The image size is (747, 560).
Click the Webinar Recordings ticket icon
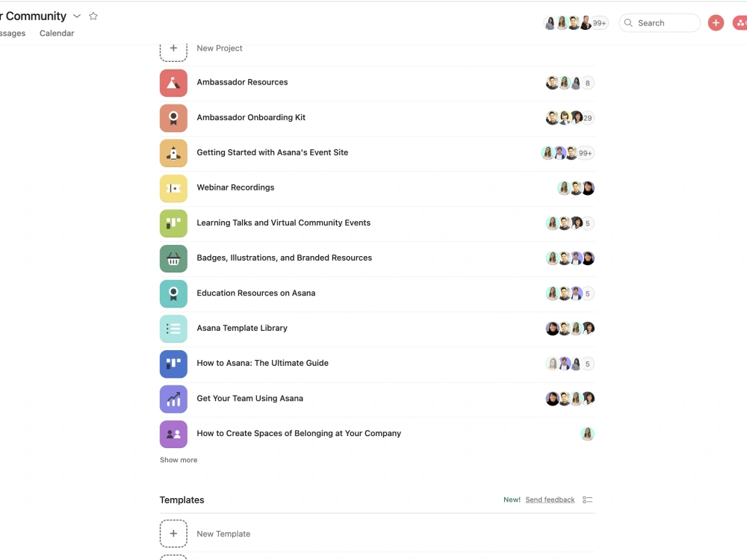coord(173,188)
